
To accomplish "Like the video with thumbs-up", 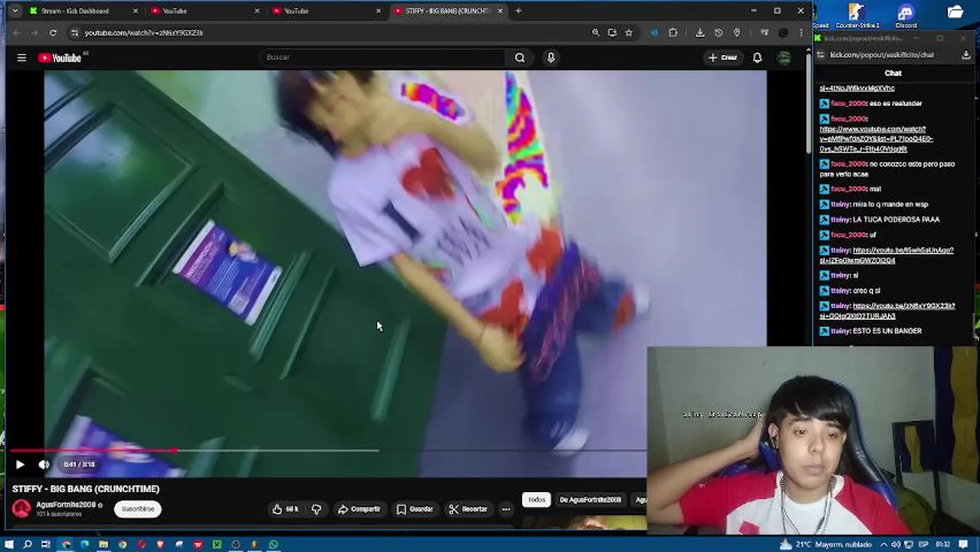I will [x=285, y=509].
